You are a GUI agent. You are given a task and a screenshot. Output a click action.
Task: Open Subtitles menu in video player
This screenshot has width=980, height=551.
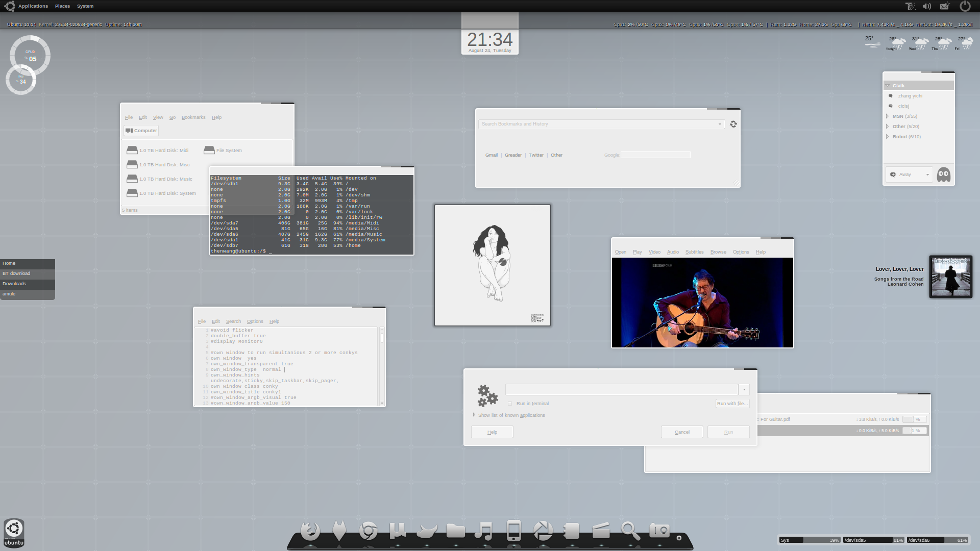(x=694, y=252)
